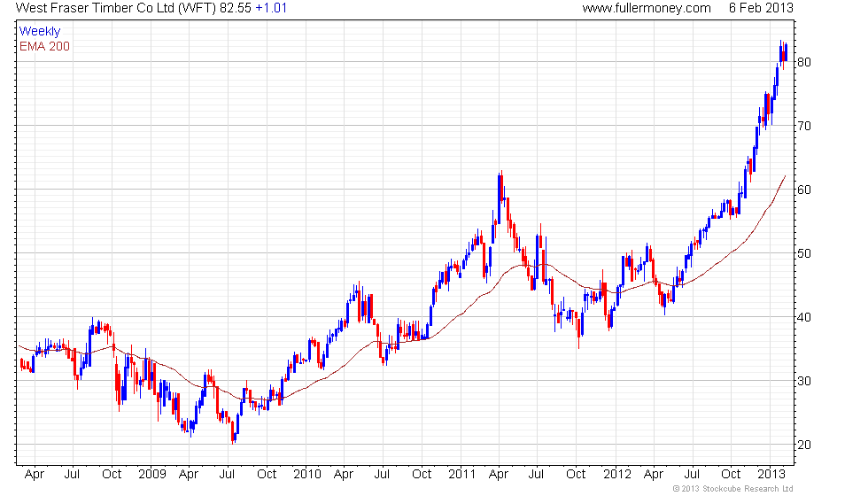The image size is (868, 496).
Task: Click the April 2011 peak candle near 62
Action: (x=500, y=188)
